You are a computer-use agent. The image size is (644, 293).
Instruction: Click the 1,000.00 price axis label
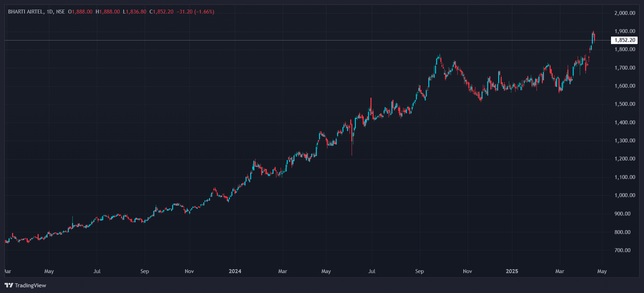(625, 195)
